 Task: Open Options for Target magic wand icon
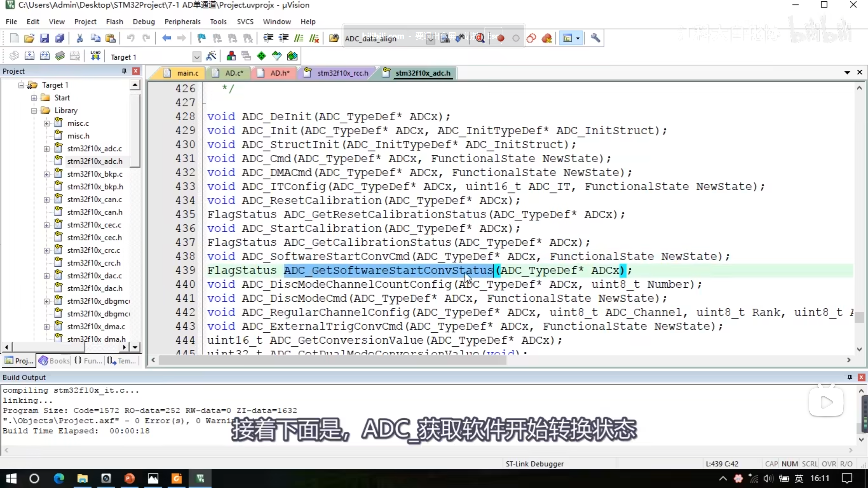point(211,56)
